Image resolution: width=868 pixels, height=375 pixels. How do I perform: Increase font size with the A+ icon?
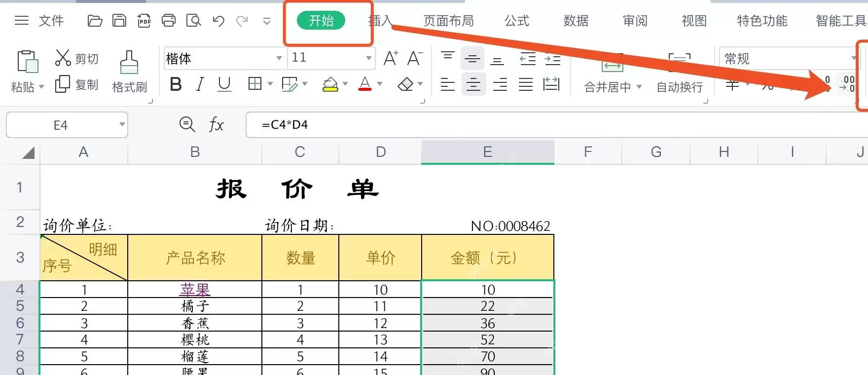point(391,58)
